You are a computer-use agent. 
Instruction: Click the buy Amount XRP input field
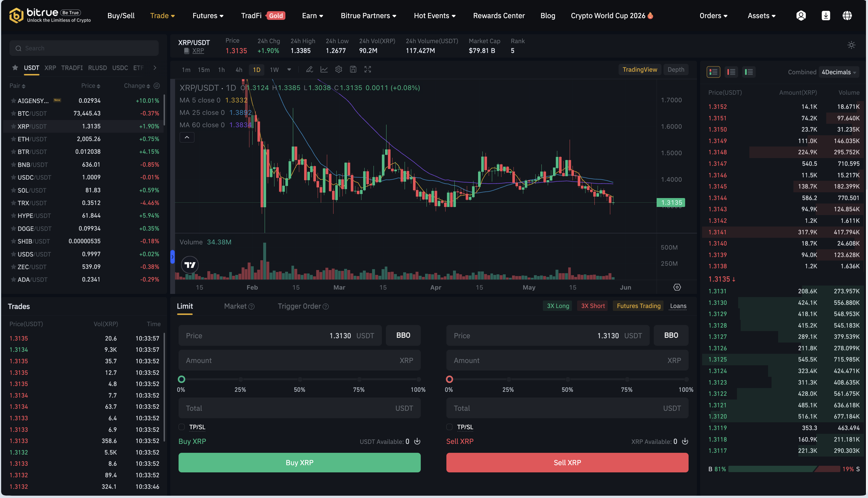300,360
